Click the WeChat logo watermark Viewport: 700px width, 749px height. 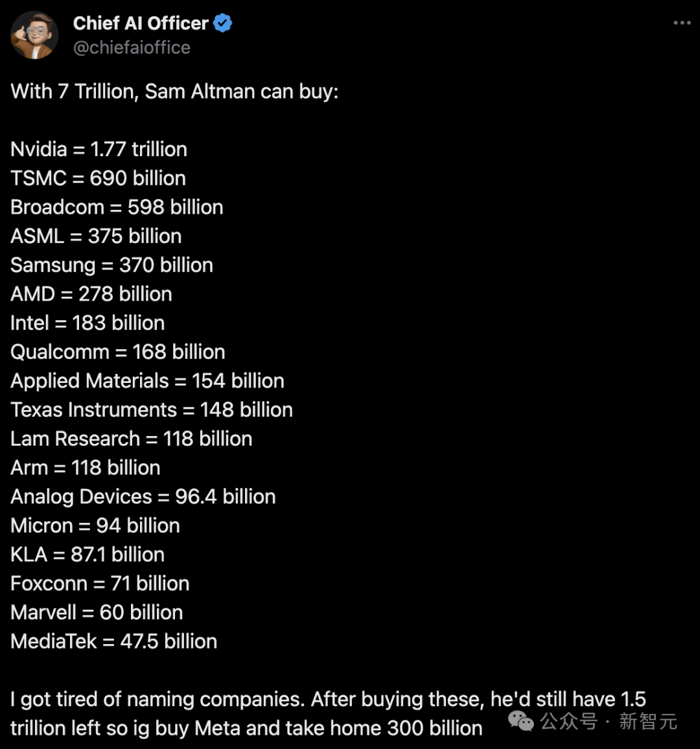coord(521,721)
